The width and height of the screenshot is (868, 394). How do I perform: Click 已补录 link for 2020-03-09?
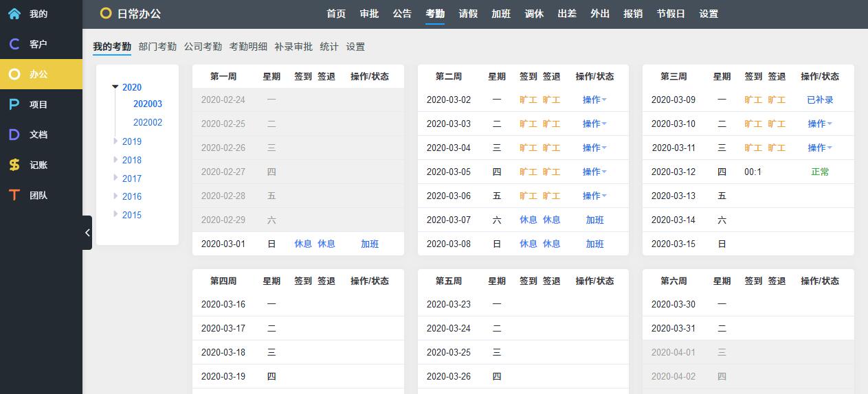pyautogui.click(x=820, y=100)
